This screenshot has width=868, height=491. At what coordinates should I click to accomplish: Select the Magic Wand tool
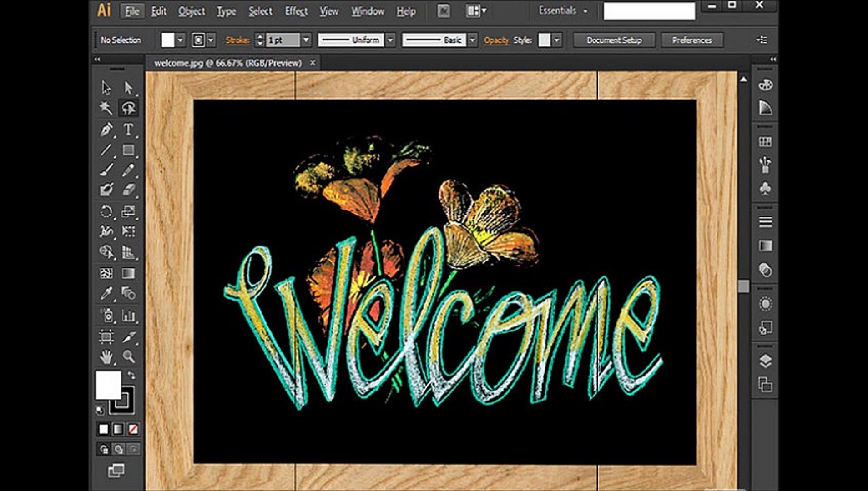[x=106, y=108]
